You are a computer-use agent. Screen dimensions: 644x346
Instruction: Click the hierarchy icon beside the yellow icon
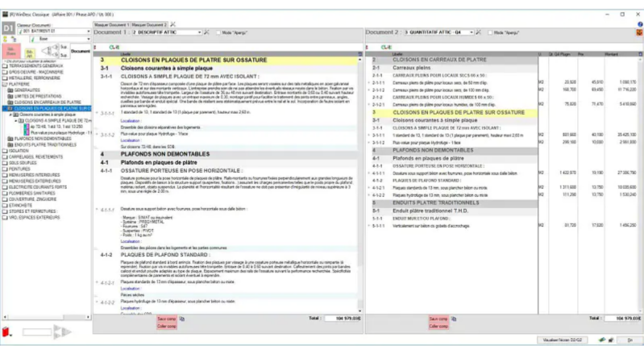14,39
